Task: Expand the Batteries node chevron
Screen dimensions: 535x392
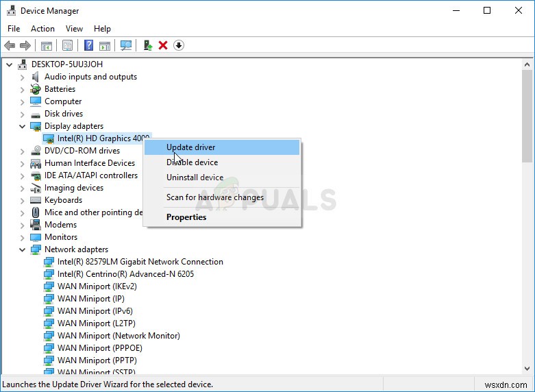Action: click(x=22, y=90)
